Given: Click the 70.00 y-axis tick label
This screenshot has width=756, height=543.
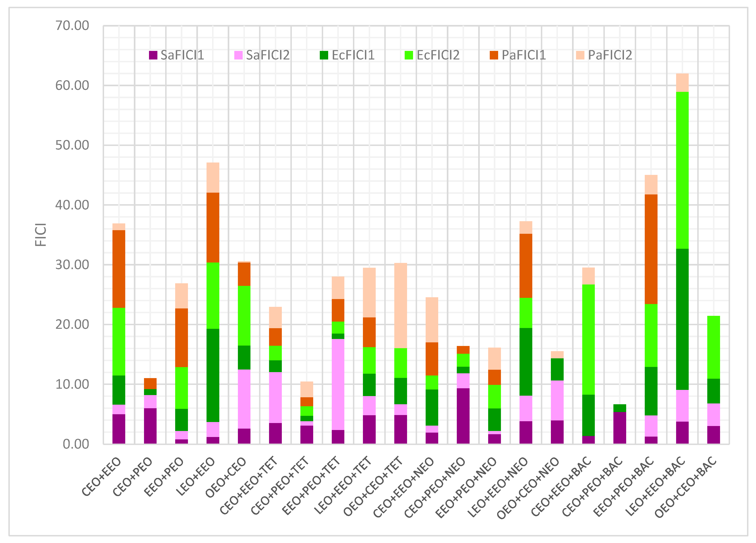Looking at the screenshot, I should coord(72,26).
